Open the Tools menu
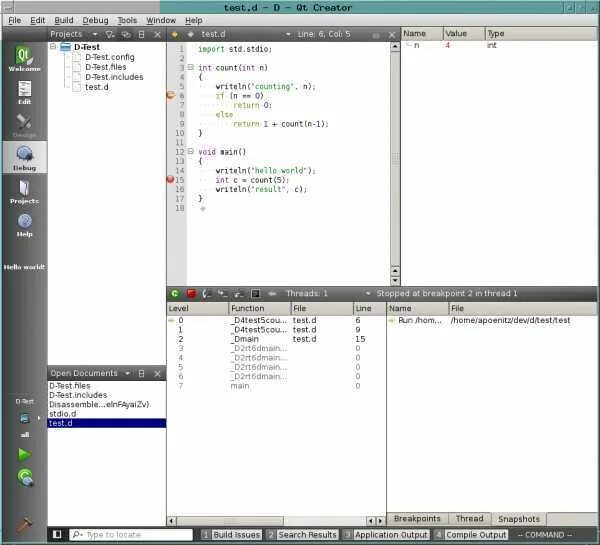The width and height of the screenshot is (600, 545). tap(127, 20)
